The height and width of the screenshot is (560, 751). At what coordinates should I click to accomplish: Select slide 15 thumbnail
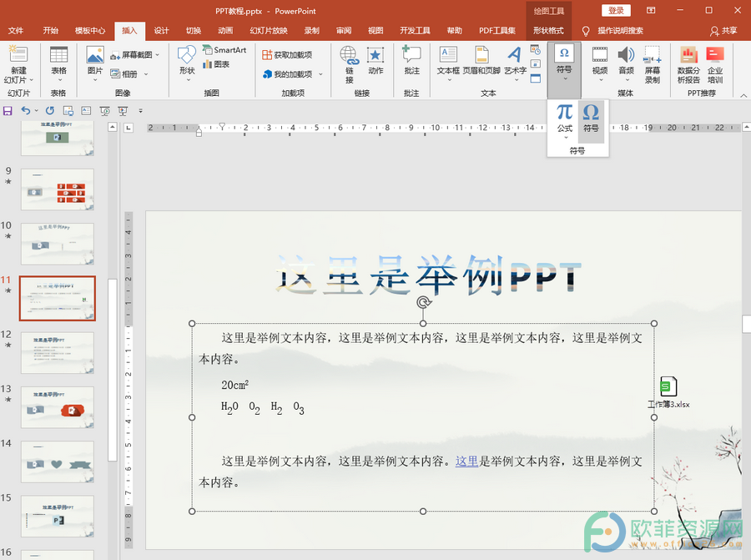58,517
